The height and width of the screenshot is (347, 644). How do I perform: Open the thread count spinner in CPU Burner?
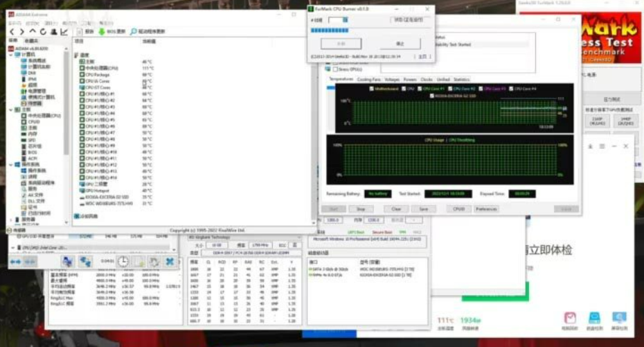point(345,19)
